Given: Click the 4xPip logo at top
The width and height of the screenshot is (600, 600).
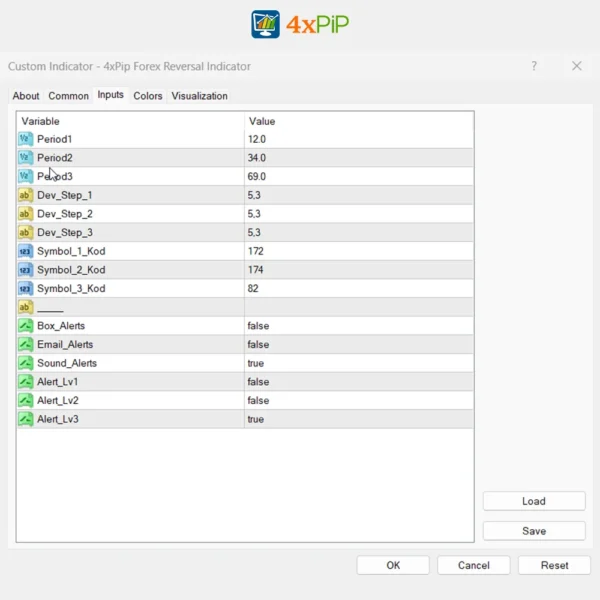Looking at the screenshot, I should click(300, 24).
